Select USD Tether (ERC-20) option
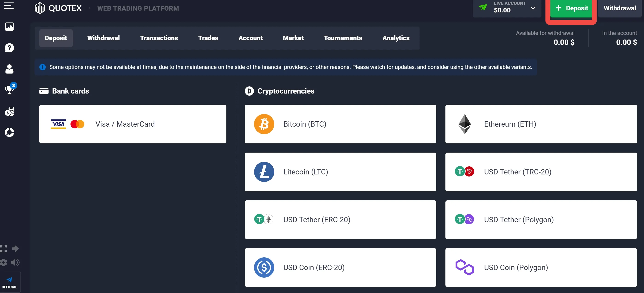The image size is (644, 293). point(341,219)
